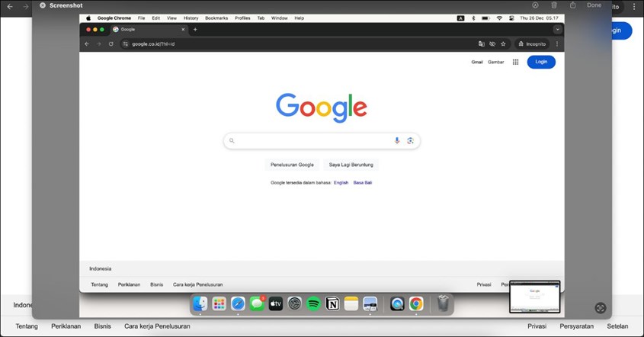Screen dimensions: 644x337
Task: Click the Penelusuran Google button
Action: coord(292,165)
